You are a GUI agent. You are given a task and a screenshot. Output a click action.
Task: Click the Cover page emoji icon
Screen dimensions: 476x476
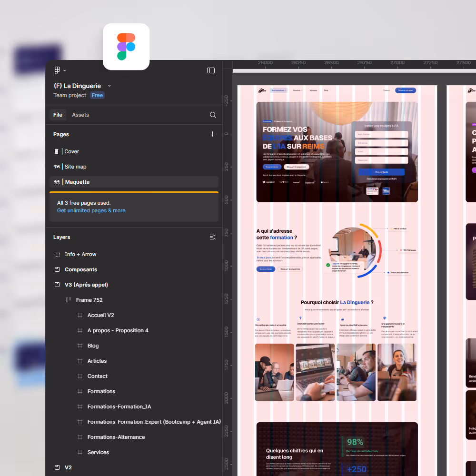click(57, 151)
